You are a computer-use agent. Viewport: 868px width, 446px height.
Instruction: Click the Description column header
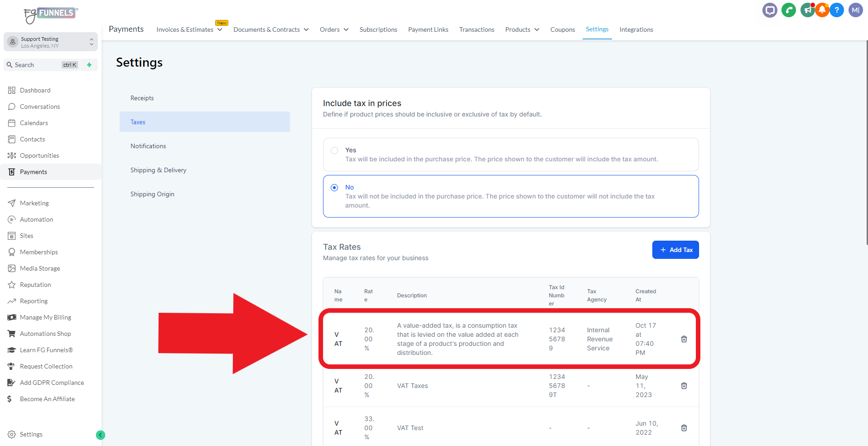pos(412,296)
